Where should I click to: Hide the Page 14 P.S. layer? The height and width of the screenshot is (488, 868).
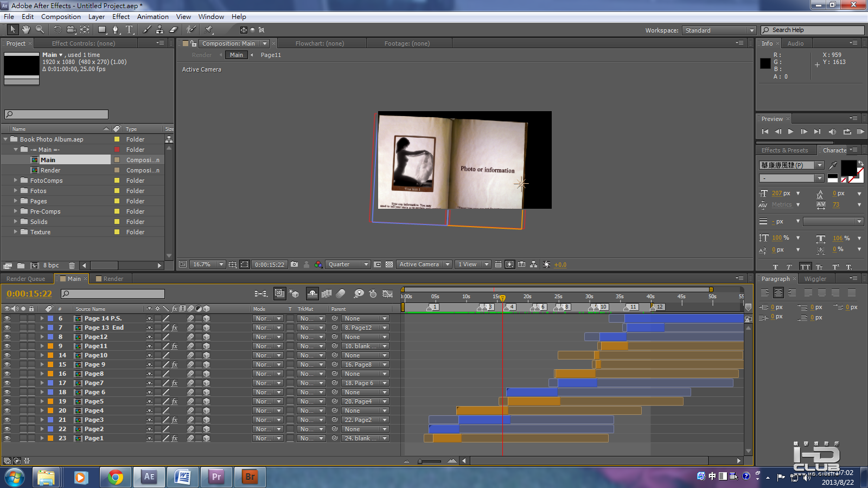coord(7,319)
